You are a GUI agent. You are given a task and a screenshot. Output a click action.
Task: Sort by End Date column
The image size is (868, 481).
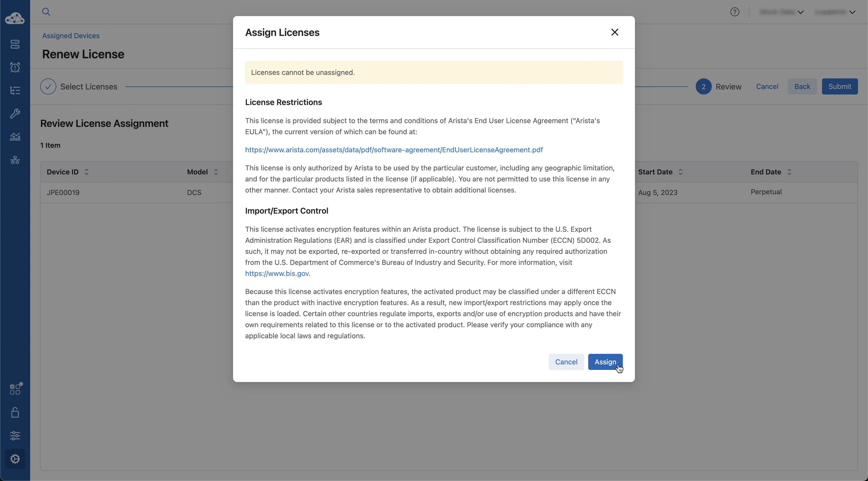tap(789, 172)
